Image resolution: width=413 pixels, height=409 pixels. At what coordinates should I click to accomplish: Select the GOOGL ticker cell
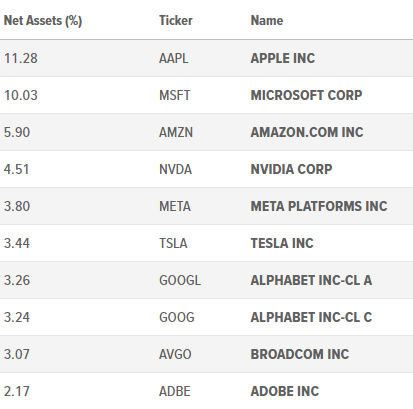point(180,280)
